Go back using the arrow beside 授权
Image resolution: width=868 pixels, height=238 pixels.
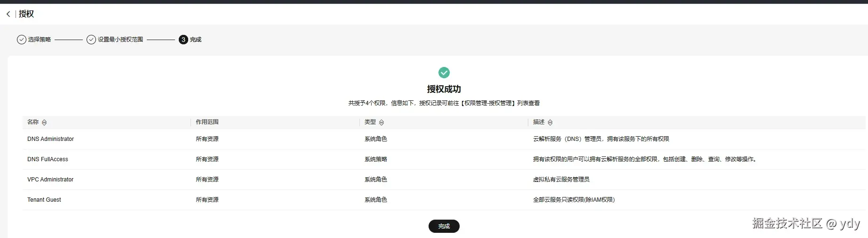coord(8,14)
